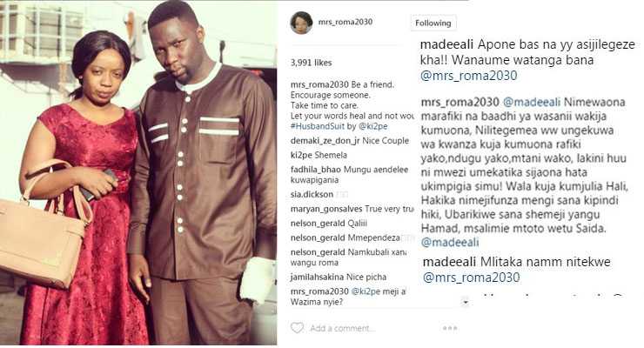Like the post with the heart icon
The image size is (644, 348).
tap(297, 328)
